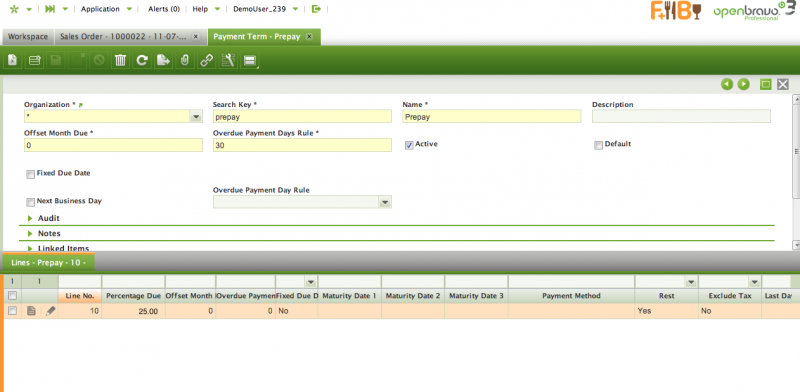Close the Sales Order tab
This screenshot has width=800, height=392.
pos(195,37)
